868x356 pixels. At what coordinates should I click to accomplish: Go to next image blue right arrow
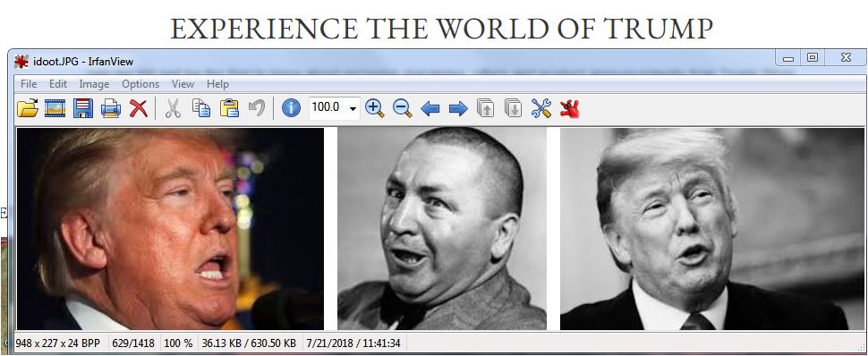click(x=458, y=108)
